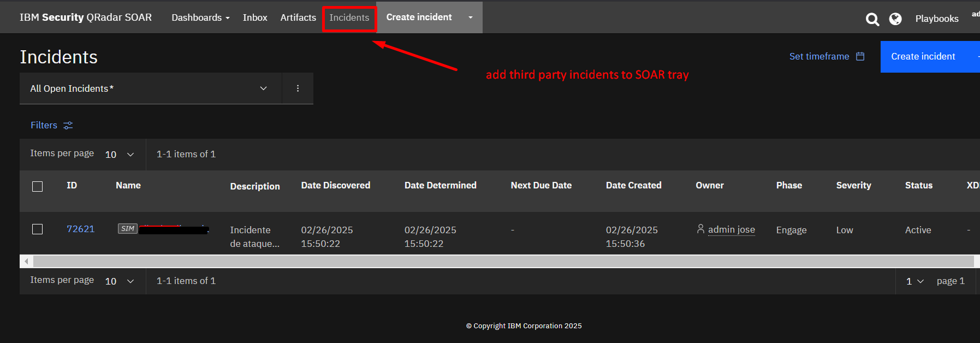Viewport: 980px width, 343px height.
Task: Select the Incidents menu item
Action: pos(349,17)
